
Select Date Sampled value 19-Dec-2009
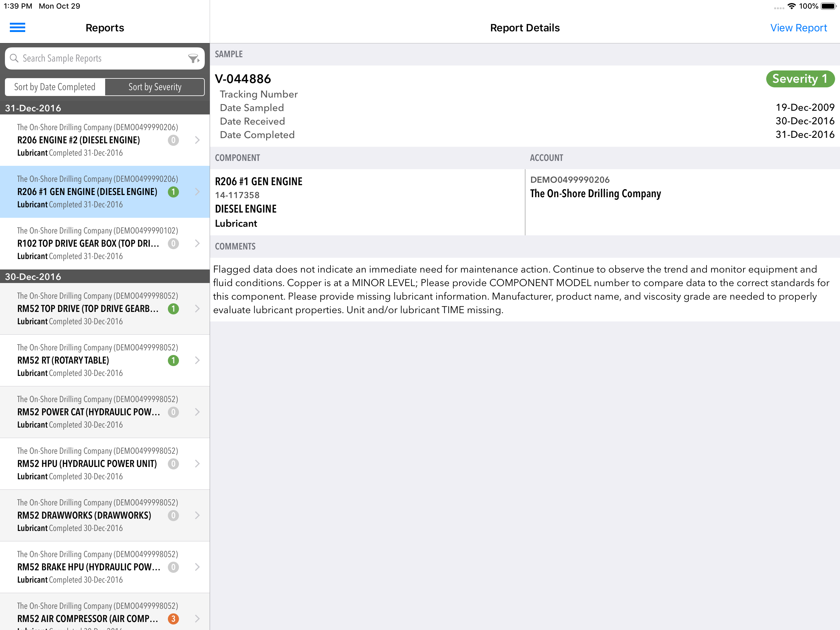point(805,108)
